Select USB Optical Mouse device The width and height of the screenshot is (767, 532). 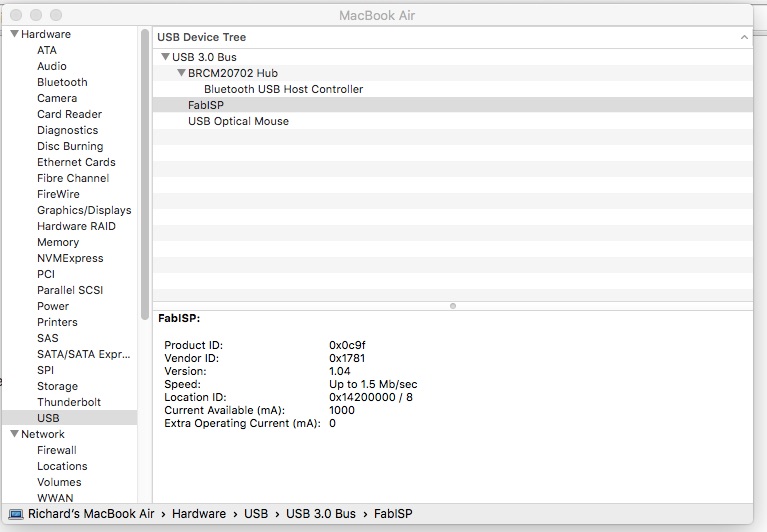pyautogui.click(x=453, y=121)
